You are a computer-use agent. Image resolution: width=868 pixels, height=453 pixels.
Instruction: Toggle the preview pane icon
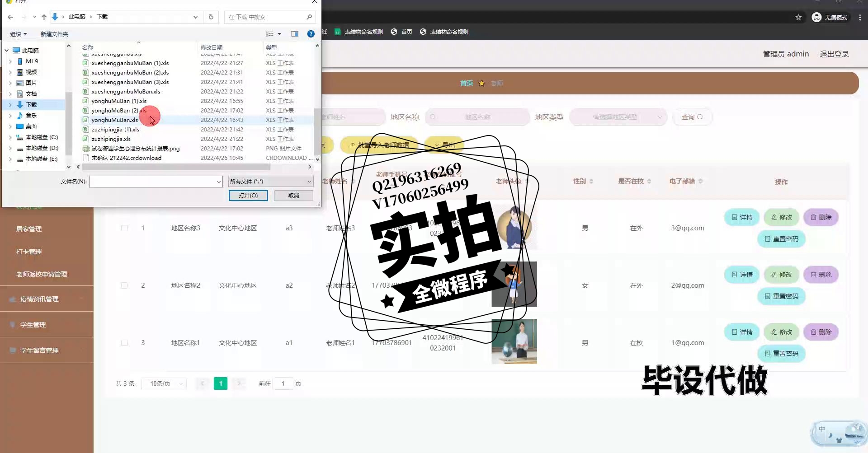(294, 34)
